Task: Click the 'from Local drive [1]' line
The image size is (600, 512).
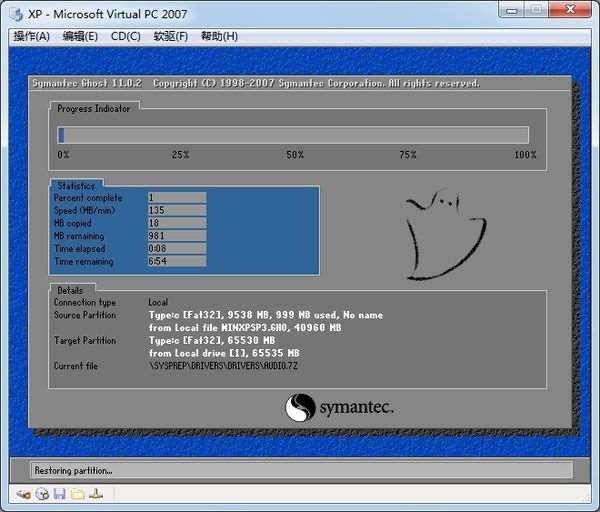Action: [x=224, y=353]
